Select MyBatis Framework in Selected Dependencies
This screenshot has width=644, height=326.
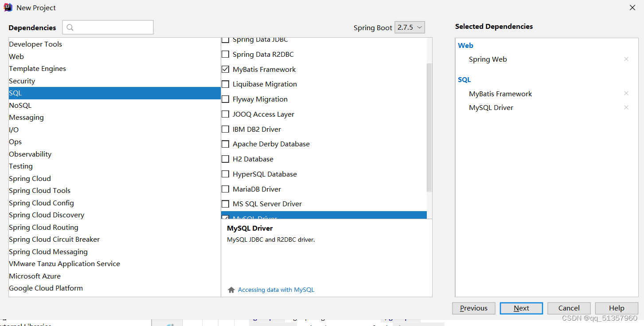click(500, 94)
